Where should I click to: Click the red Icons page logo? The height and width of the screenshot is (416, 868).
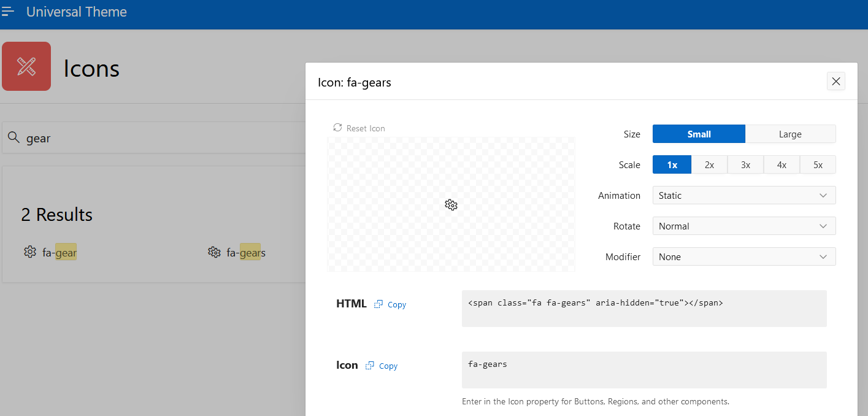click(26, 66)
